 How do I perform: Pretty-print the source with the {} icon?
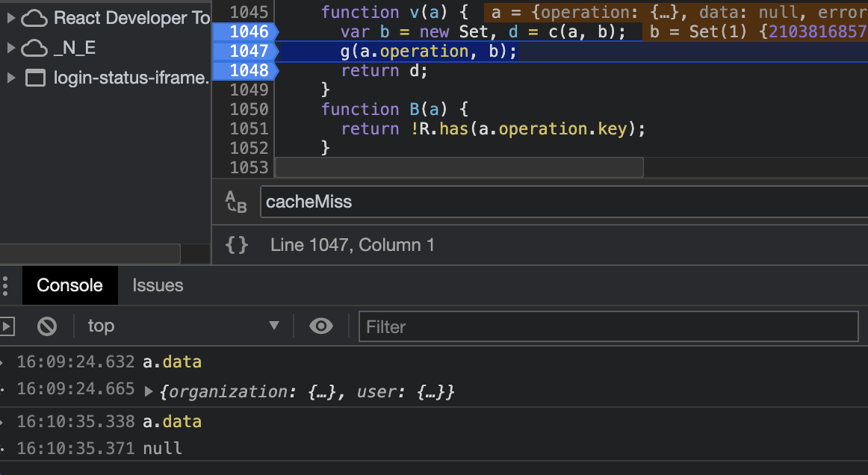pos(236,244)
